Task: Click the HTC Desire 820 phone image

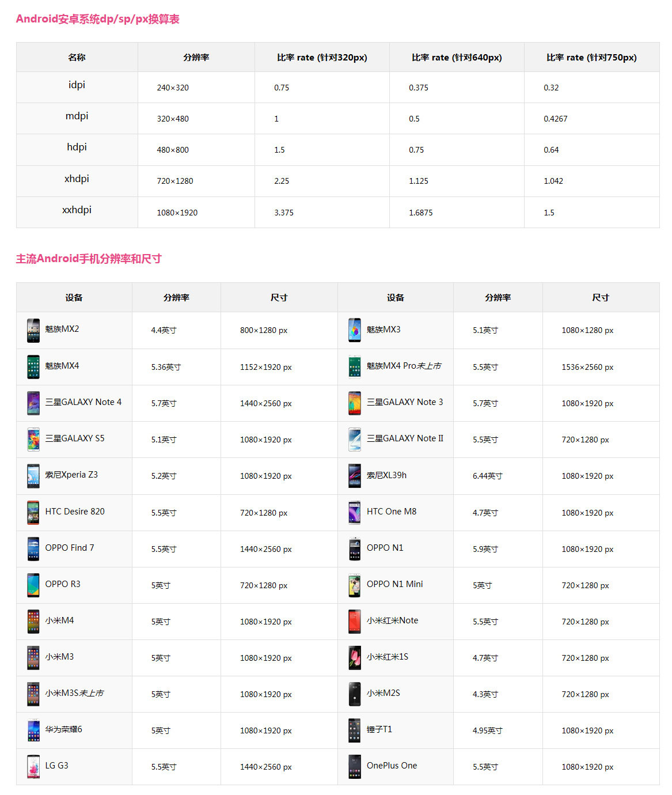Action: [x=33, y=513]
